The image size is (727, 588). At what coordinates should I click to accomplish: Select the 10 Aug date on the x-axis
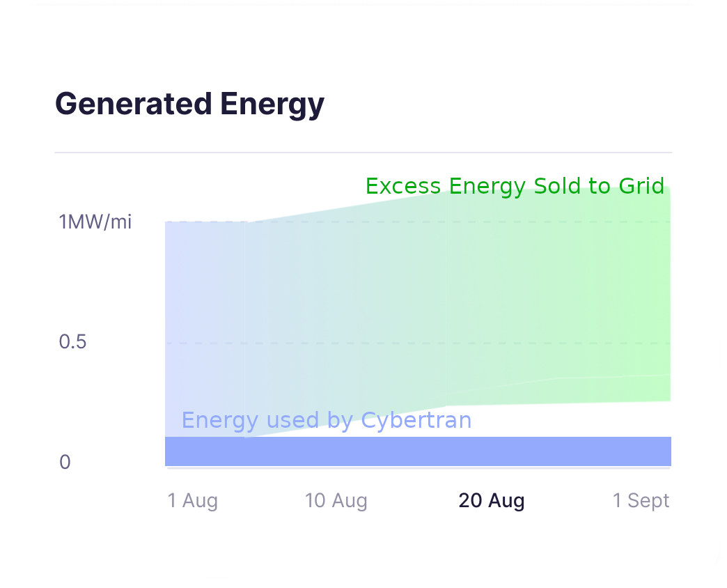pyautogui.click(x=336, y=500)
